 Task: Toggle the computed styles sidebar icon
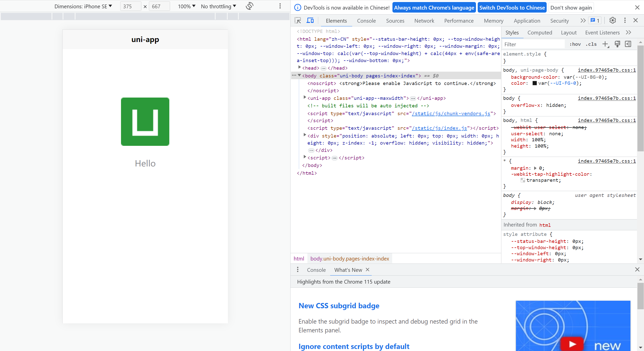click(x=628, y=44)
